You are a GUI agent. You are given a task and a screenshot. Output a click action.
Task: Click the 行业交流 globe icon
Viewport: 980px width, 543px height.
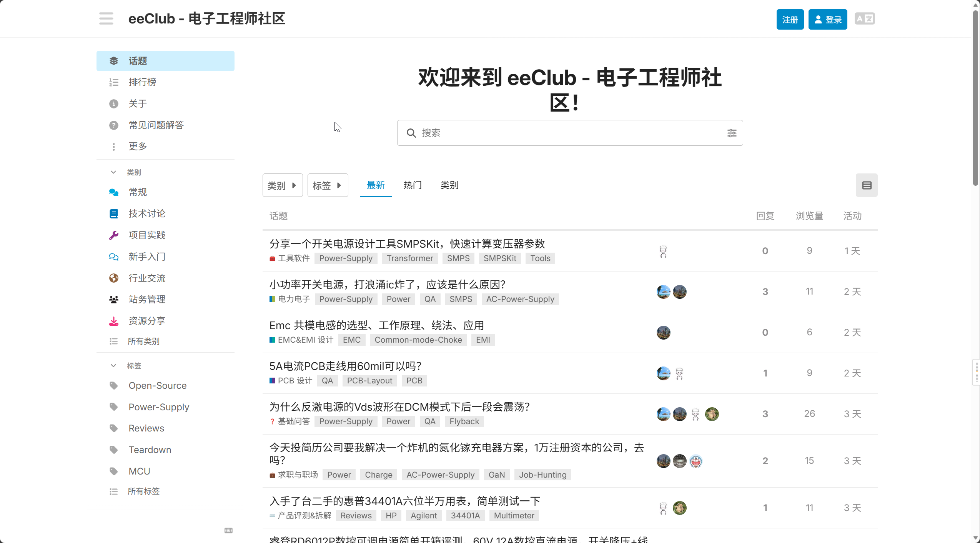click(114, 278)
